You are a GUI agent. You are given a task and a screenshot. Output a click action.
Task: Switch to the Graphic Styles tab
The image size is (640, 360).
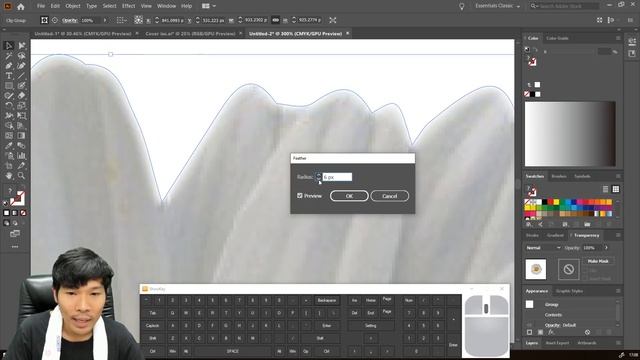(569, 291)
